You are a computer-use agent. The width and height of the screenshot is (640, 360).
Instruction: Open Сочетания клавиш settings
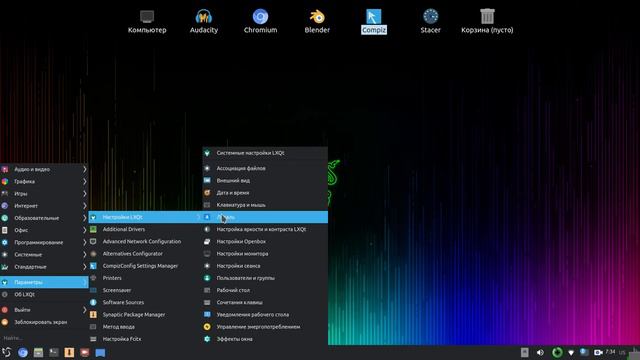point(265,302)
